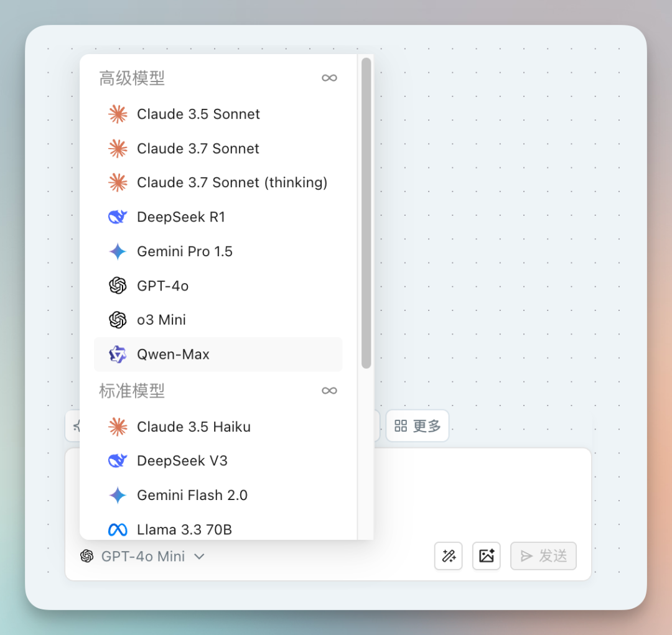The image size is (672, 635).
Task: Click the Meta icon beside Llama 3.3
Action: [x=118, y=530]
